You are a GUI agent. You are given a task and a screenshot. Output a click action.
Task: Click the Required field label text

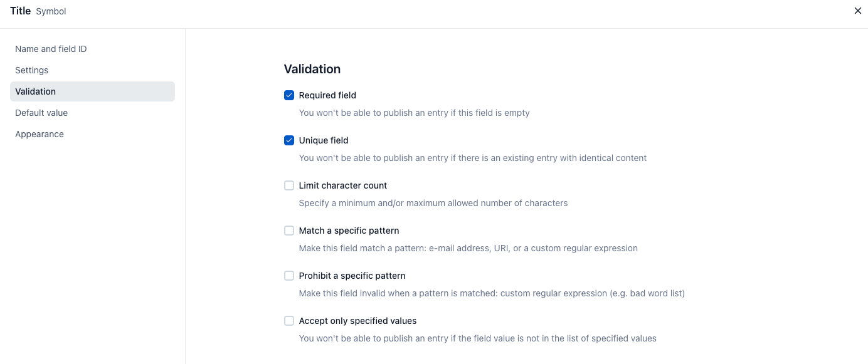click(327, 95)
